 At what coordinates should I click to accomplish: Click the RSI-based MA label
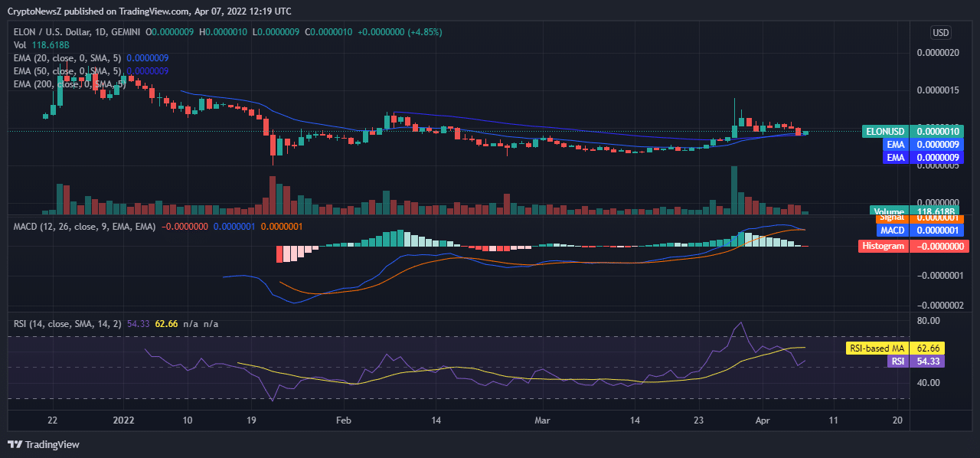(895, 348)
